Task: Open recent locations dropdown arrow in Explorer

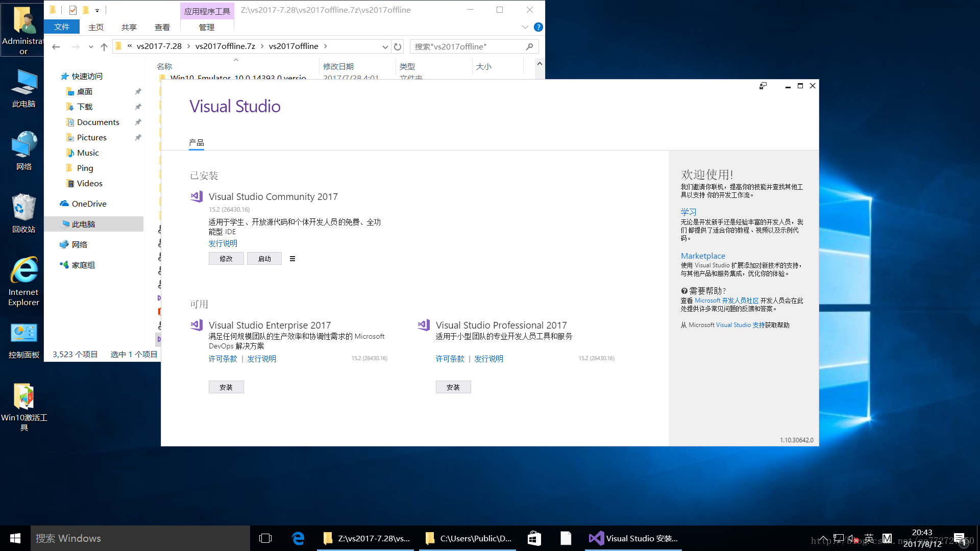Action: [91, 46]
